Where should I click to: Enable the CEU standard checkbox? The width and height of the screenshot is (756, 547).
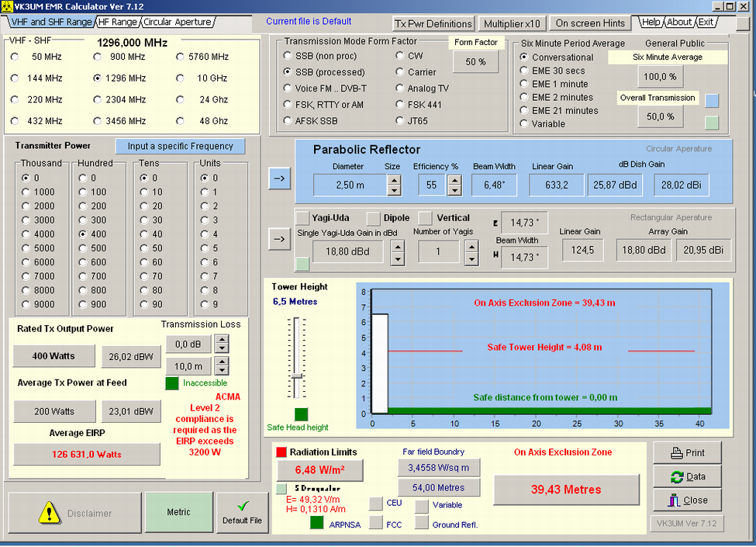375,504
